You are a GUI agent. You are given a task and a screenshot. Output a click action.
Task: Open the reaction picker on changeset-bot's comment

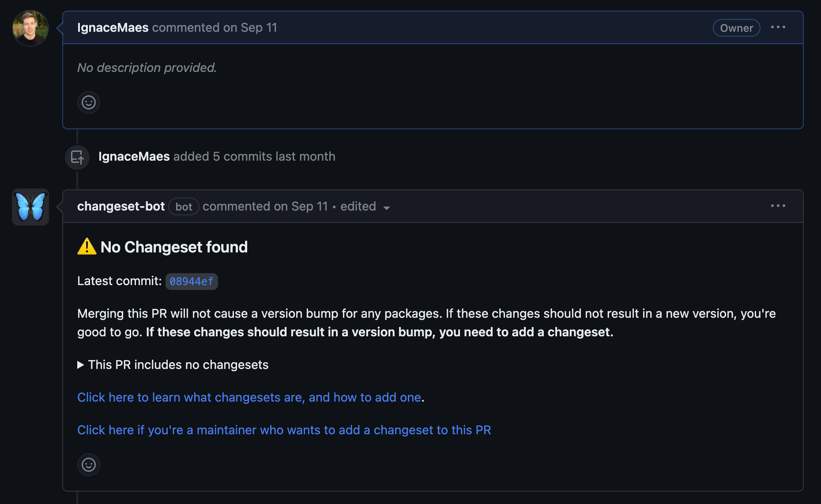[x=88, y=464]
